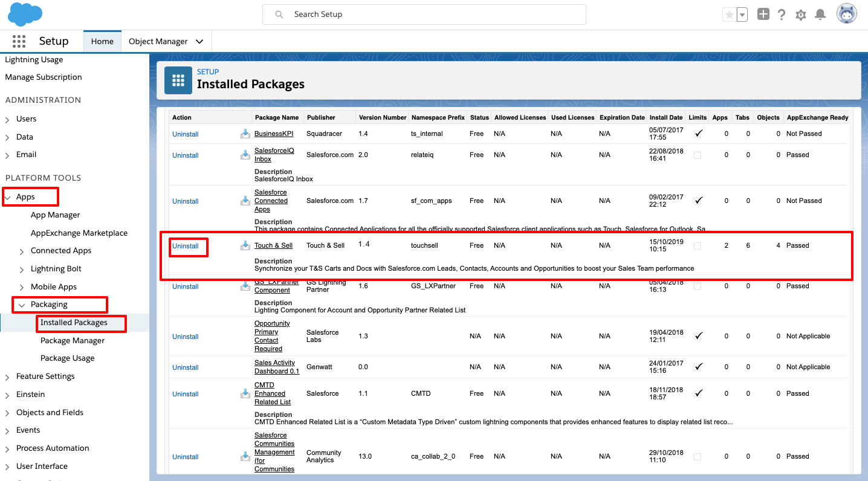Toggle the Limits checkbox for Opportunity Primary Contact Required
The image size is (868, 481).
pyautogui.click(x=698, y=336)
